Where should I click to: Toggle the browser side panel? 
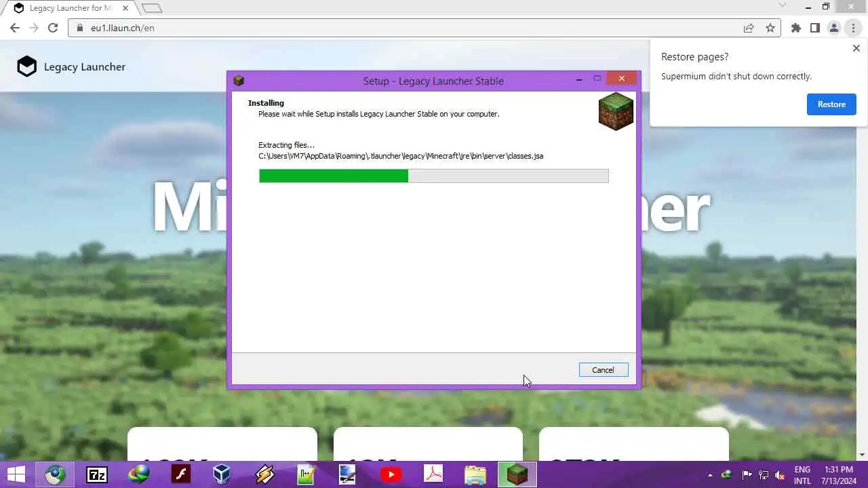[x=815, y=28]
